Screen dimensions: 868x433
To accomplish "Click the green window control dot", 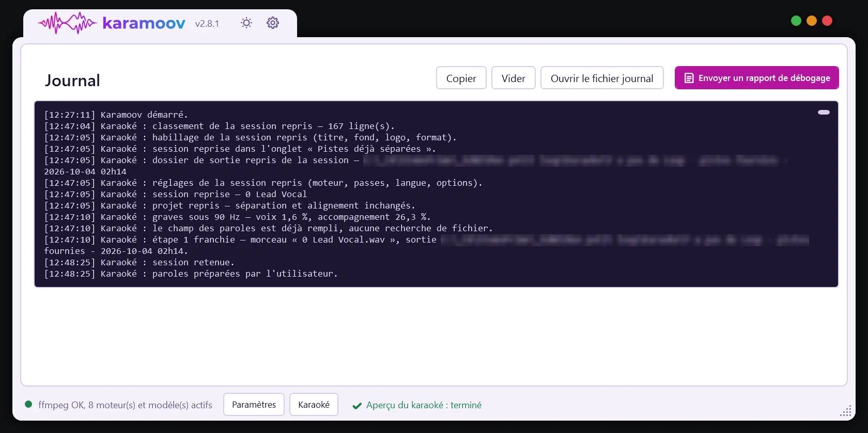I will (796, 21).
